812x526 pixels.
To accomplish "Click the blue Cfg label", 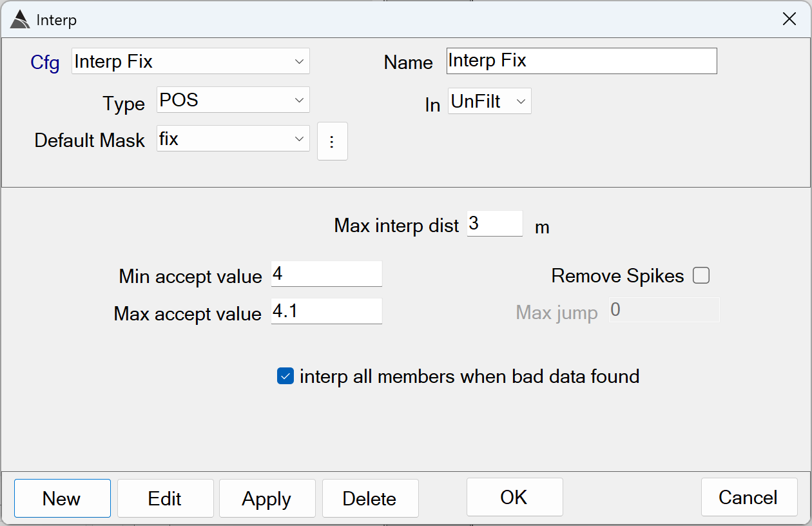I will click(x=45, y=63).
